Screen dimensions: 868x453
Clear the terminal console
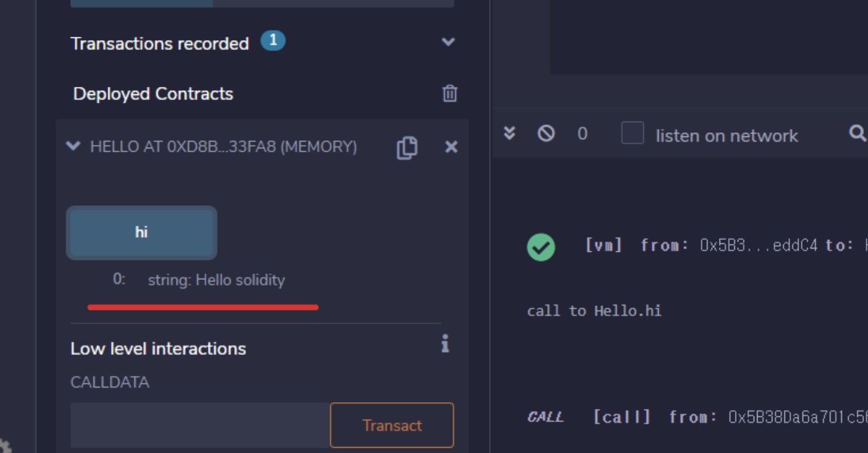point(546,134)
